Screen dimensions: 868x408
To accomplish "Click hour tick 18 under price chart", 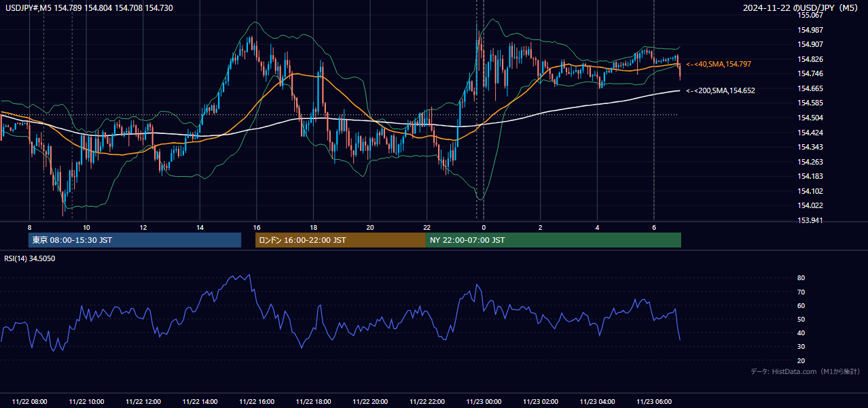I will click(x=313, y=227).
